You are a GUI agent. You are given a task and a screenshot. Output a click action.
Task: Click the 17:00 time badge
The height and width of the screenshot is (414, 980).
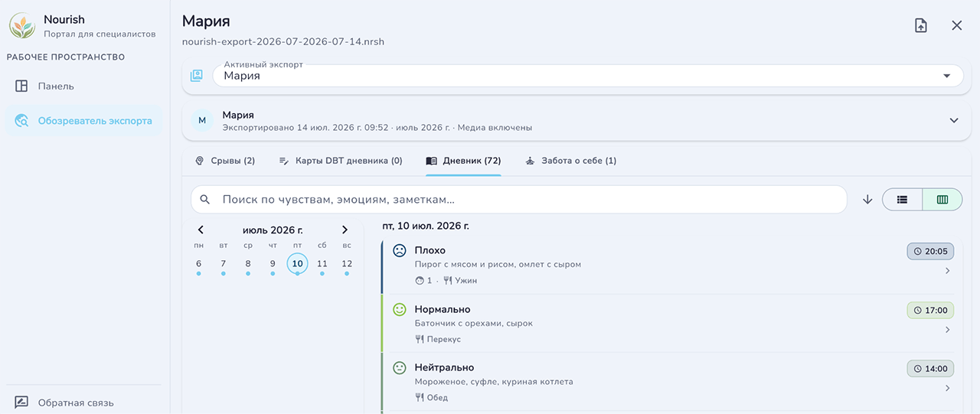click(x=930, y=310)
